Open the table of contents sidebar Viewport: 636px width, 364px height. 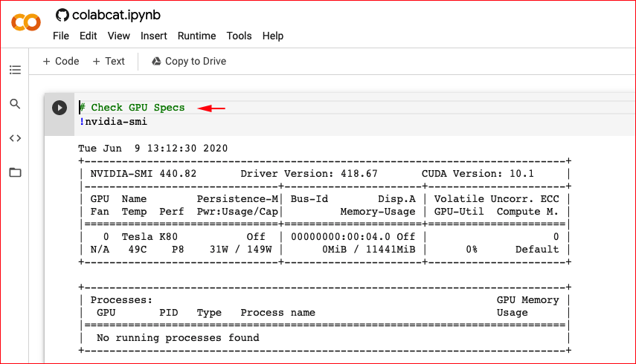coord(15,70)
